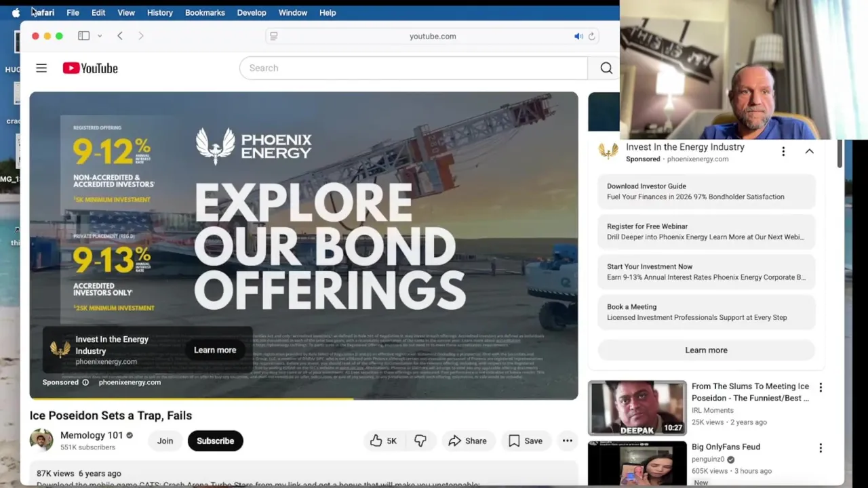This screenshot has width=868, height=488.
Task: Select Download Investor Guide
Action: tap(706, 191)
